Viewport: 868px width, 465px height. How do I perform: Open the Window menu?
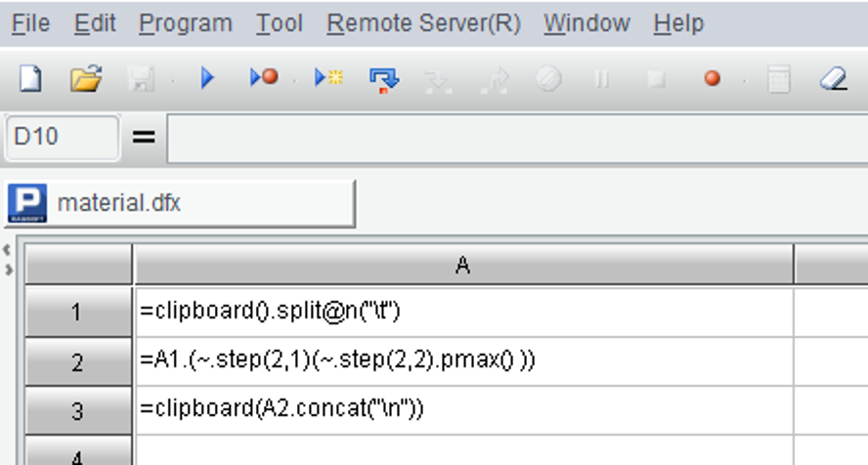click(586, 23)
